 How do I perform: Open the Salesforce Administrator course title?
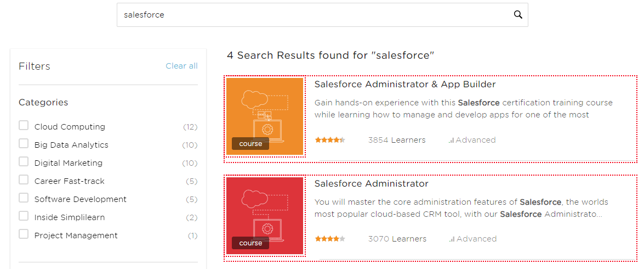(371, 183)
